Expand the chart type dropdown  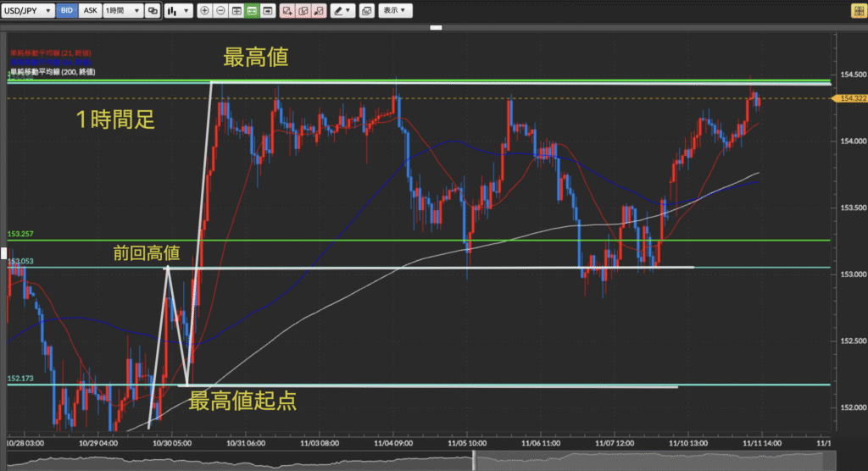(177, 11)
